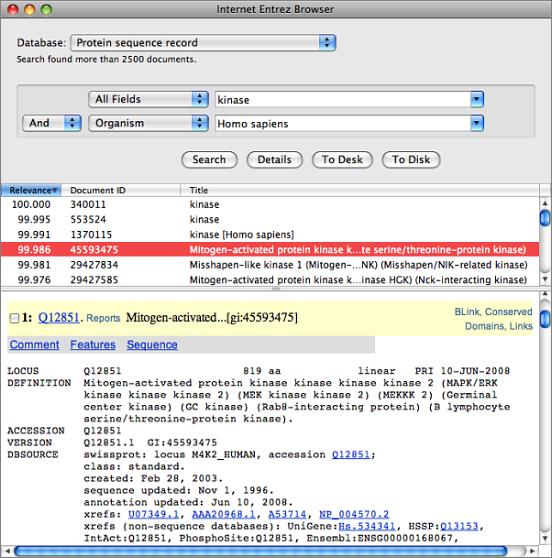The width and height of the screenshot is (552, 558).
Task: Close the Internet Entrez Browser window
Action: tap(13, 9)
